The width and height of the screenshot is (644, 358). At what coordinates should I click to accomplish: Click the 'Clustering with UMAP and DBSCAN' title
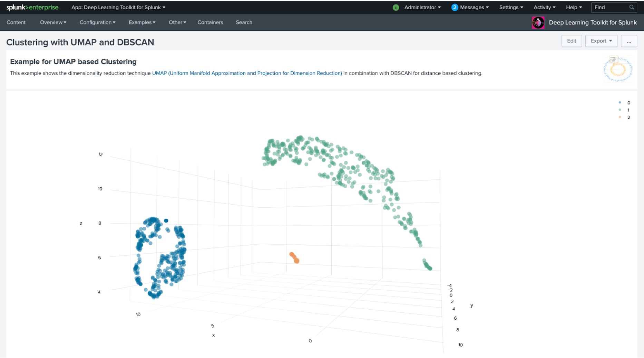pos(80,42)
